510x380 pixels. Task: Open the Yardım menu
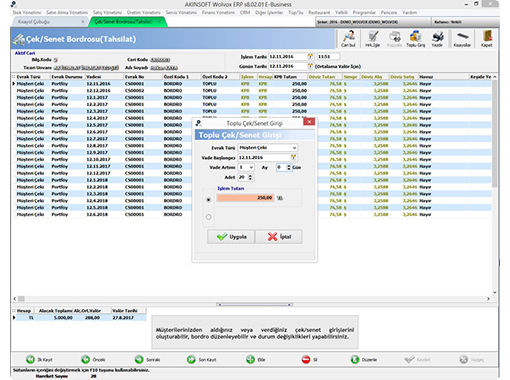[409, 12]
